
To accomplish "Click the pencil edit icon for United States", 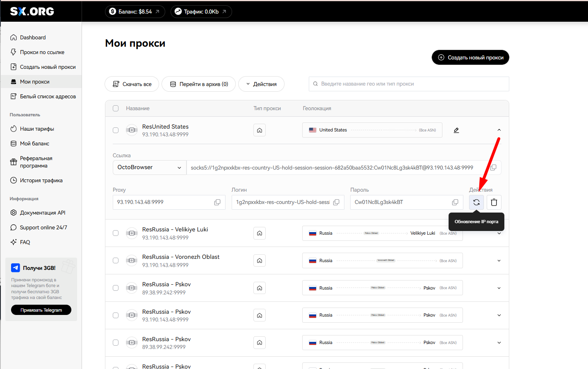I will 456,130.
